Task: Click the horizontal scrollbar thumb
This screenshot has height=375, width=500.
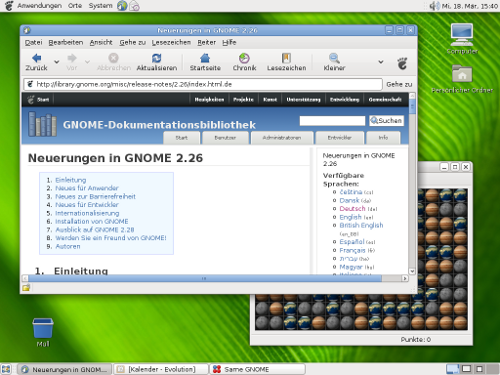Action: (205, 278)
